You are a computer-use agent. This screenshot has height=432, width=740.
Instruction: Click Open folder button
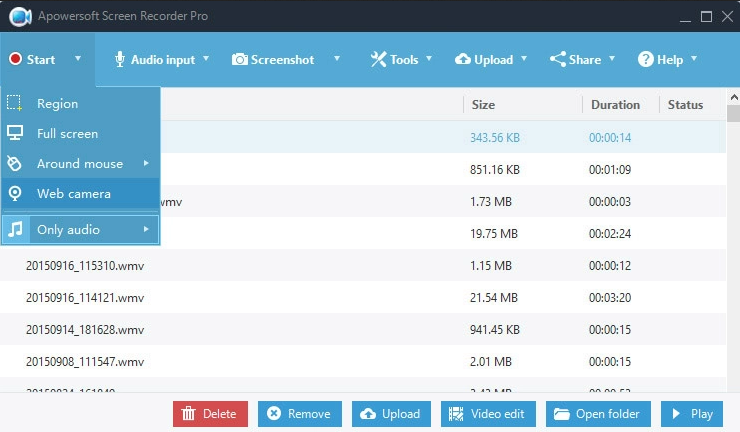click(598, 414)
